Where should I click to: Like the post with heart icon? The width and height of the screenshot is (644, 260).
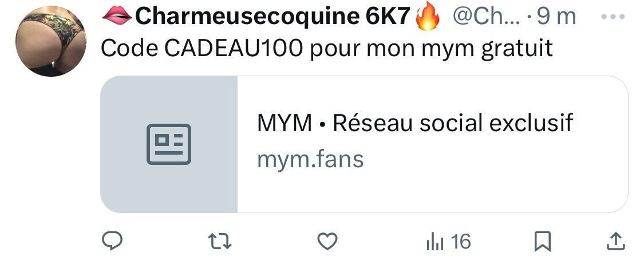(x=328, y=241)
